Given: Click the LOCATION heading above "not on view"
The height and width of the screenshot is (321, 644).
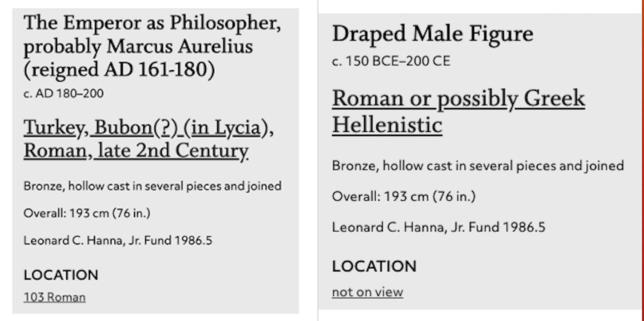Looking at the screenshot, I should [374, 266].
